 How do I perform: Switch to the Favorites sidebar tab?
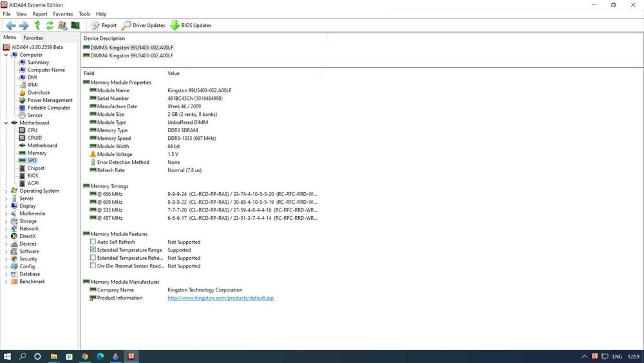tap(33, 38)
